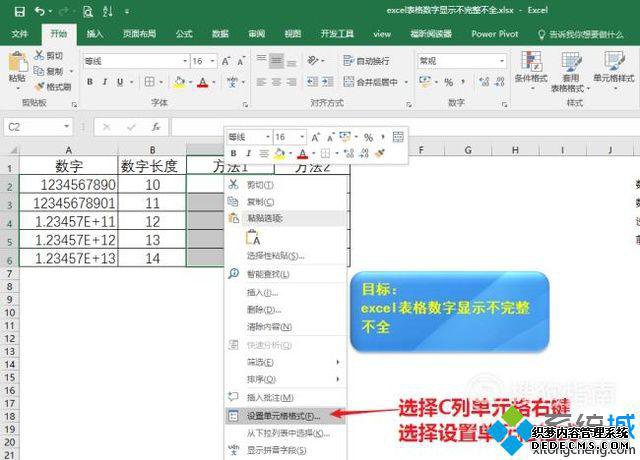The image size is (640, 460).
Task: Choose Smart Lookup (智能查找) in context menu
Action: (286, 274)
